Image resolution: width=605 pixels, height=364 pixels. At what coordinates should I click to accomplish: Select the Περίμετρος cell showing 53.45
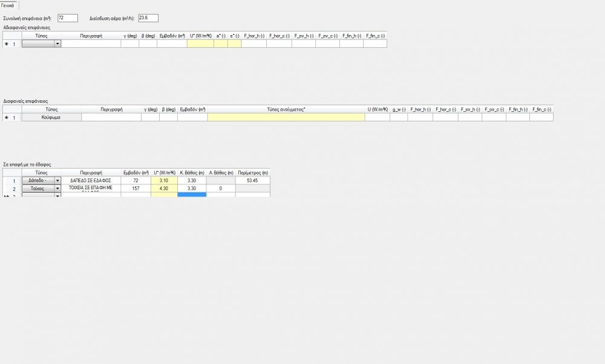click(252, 180)
